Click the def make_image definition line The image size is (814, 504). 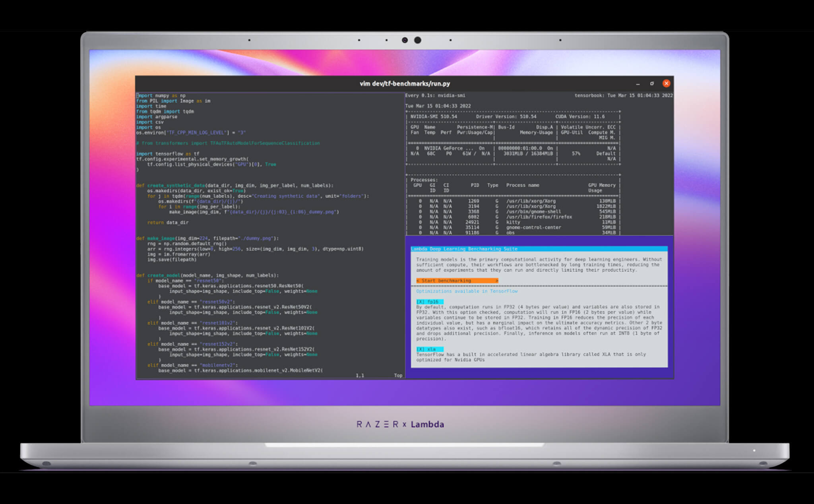207,238
